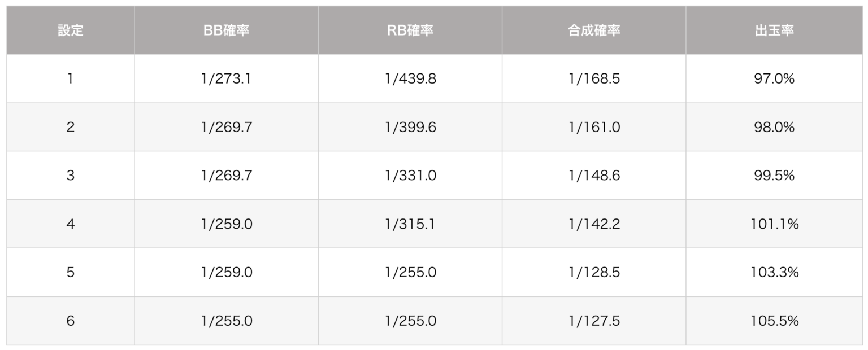Select the RB確率 header cell
The height and width of the screenshot is (350, 868).
click(410, 30)
